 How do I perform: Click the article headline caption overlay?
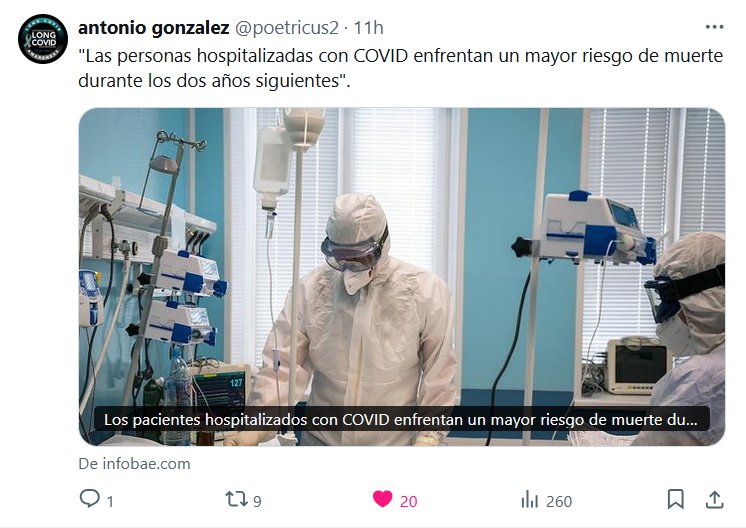(401, 420)
